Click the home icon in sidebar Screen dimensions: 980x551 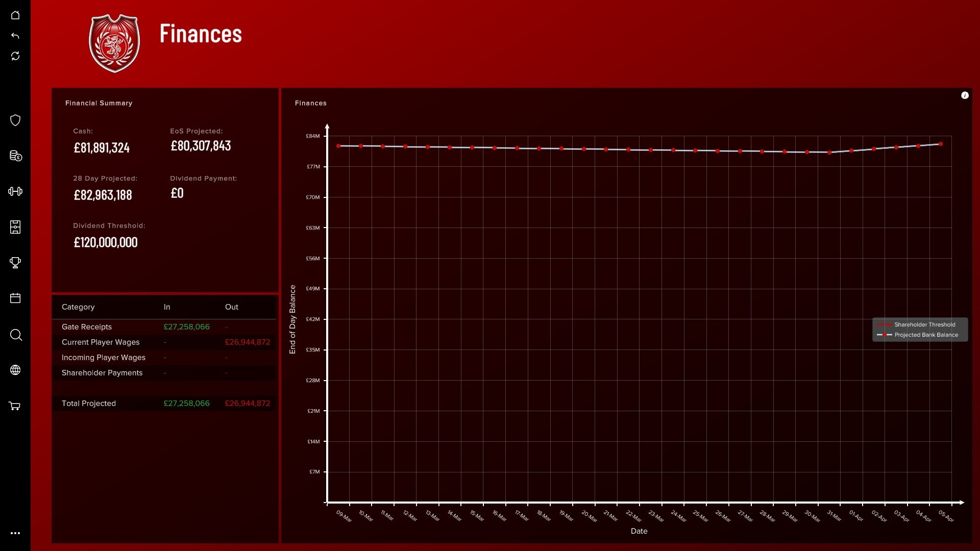click(x=15, y=15)
